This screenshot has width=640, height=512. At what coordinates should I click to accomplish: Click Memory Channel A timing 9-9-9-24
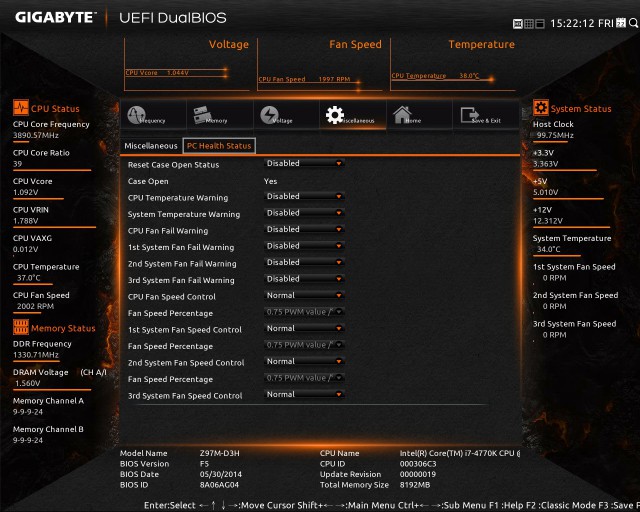pyautogui.click(x=28, y=412)
